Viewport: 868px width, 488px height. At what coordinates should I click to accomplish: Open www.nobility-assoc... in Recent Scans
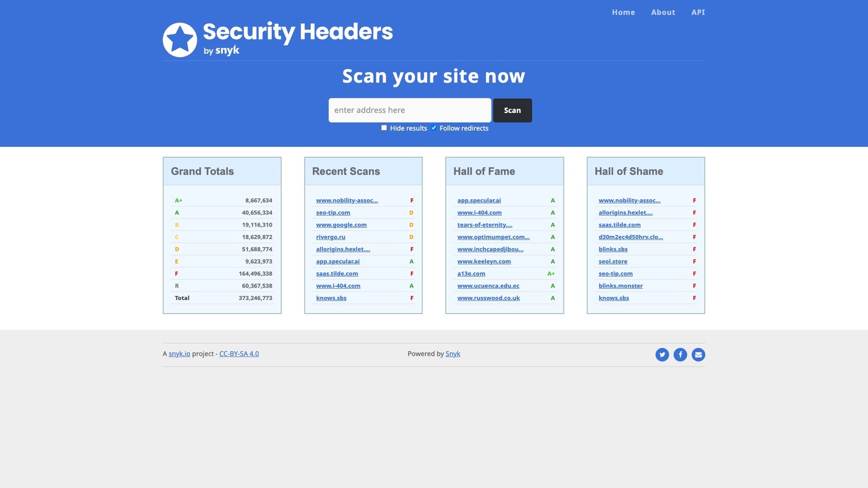coord(347,201)
